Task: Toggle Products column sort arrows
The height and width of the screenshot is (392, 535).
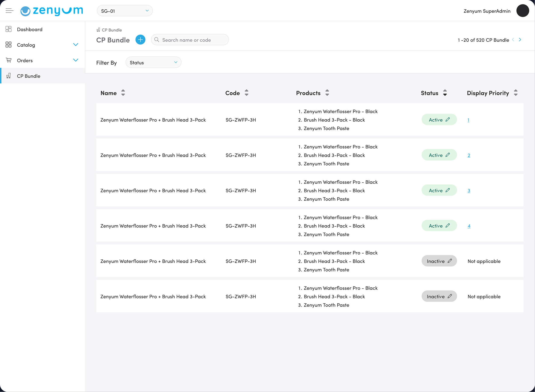Action: (327, 93)
